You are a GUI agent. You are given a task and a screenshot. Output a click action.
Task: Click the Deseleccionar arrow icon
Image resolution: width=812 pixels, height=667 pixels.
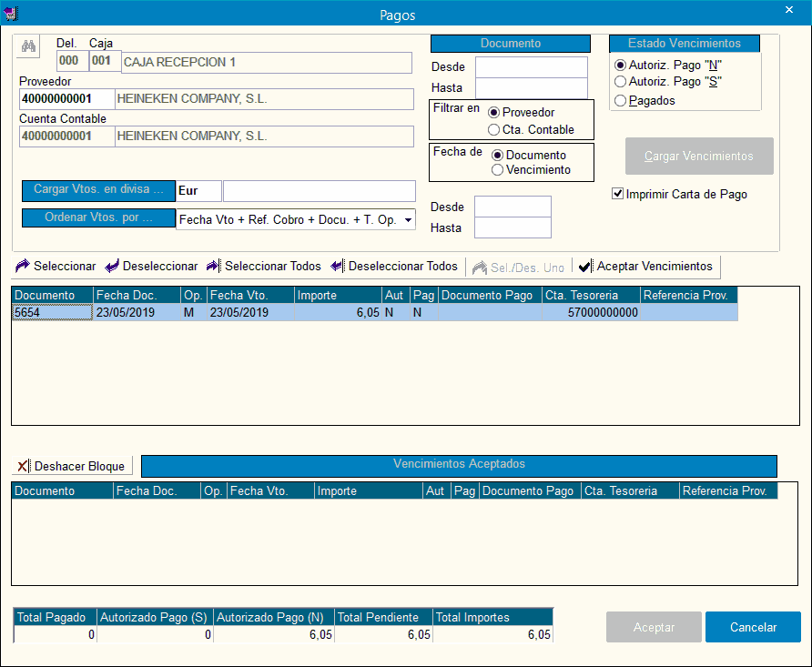tap(112, 267)
